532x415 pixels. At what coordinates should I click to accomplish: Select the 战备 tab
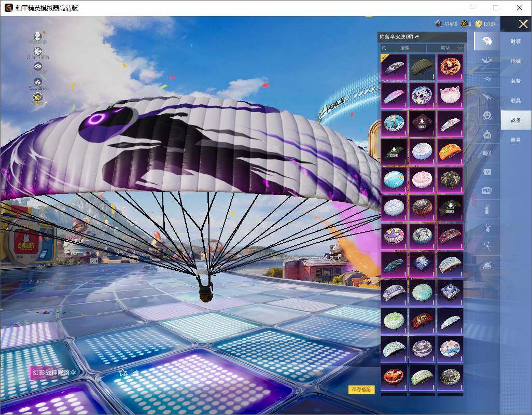[x=516, y=120]
